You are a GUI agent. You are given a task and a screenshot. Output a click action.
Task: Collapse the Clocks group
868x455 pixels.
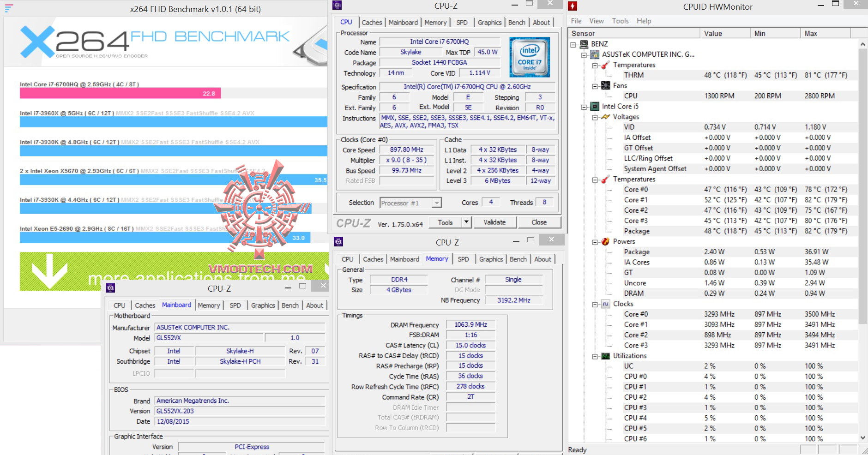coord(595,305)
